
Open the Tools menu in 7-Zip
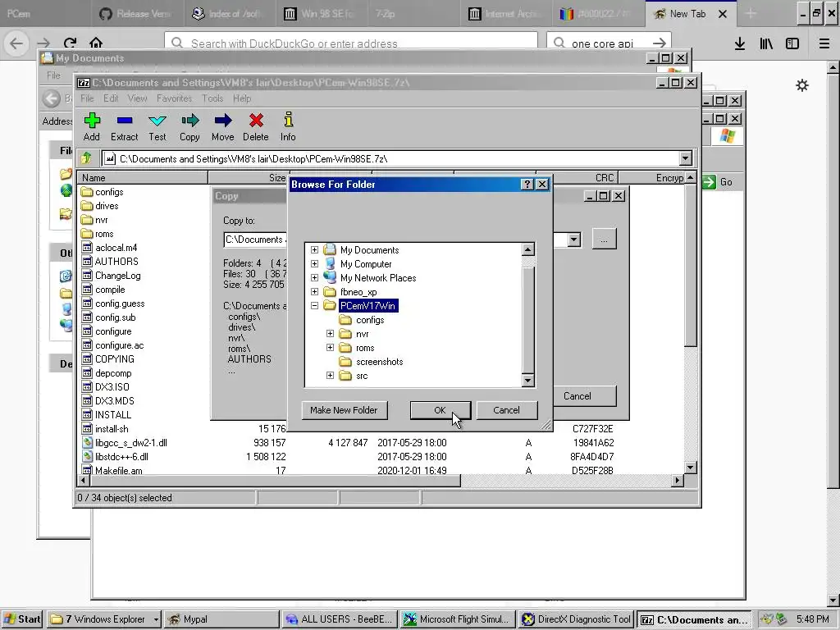[x=212, y=98]
